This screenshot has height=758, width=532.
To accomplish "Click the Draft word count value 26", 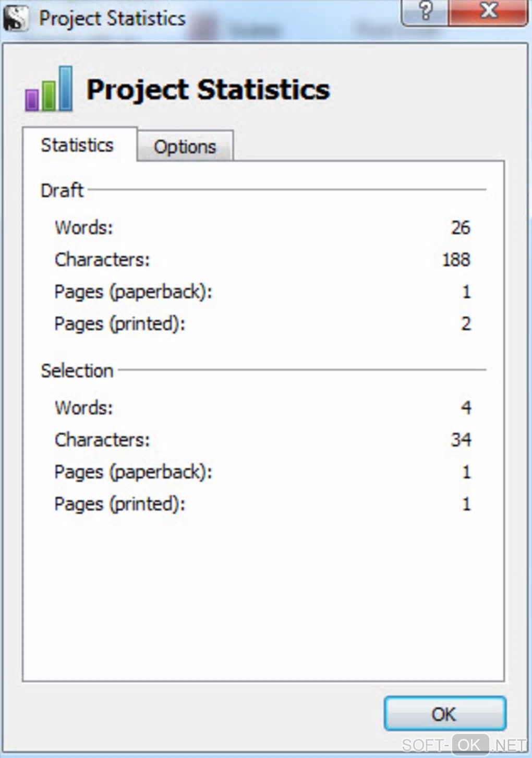I will (461, 227).
